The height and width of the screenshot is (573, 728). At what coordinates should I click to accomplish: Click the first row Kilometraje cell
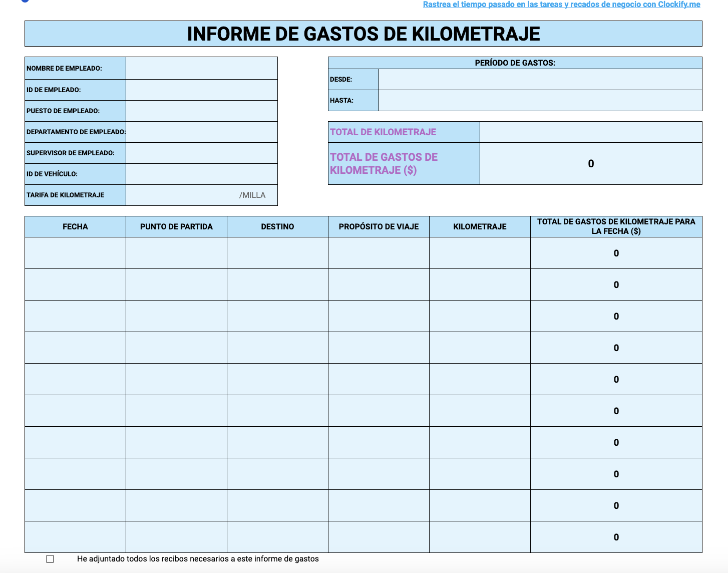(480, 253)
